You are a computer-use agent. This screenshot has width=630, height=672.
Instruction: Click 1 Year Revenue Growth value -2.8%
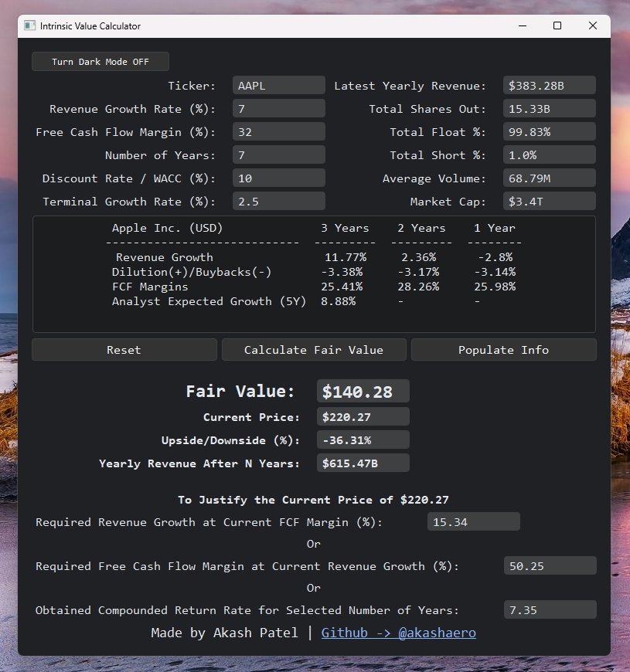495,257
